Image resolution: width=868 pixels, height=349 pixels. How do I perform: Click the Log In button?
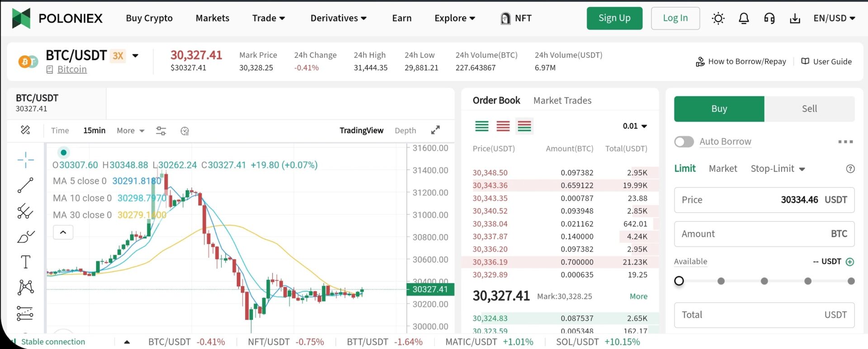click(675, 18)
